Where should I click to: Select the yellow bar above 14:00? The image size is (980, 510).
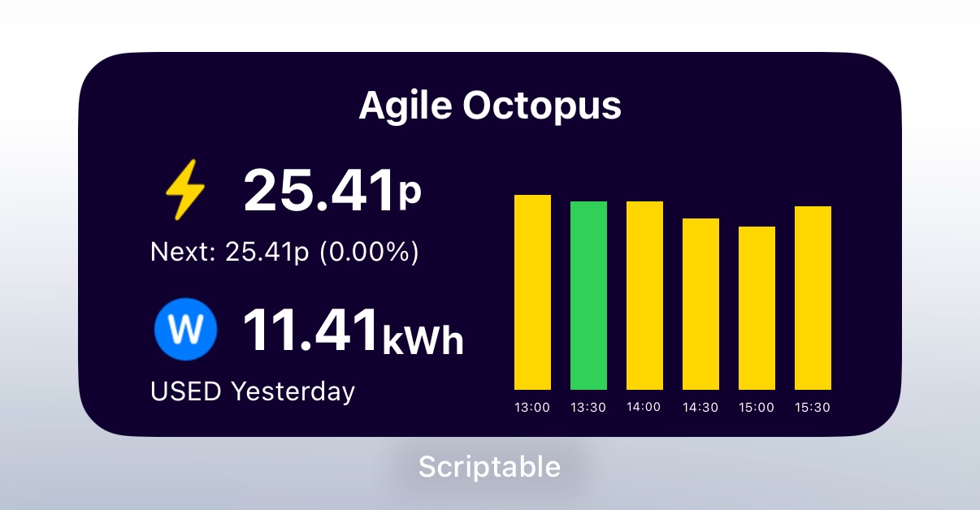coord(645,296)
